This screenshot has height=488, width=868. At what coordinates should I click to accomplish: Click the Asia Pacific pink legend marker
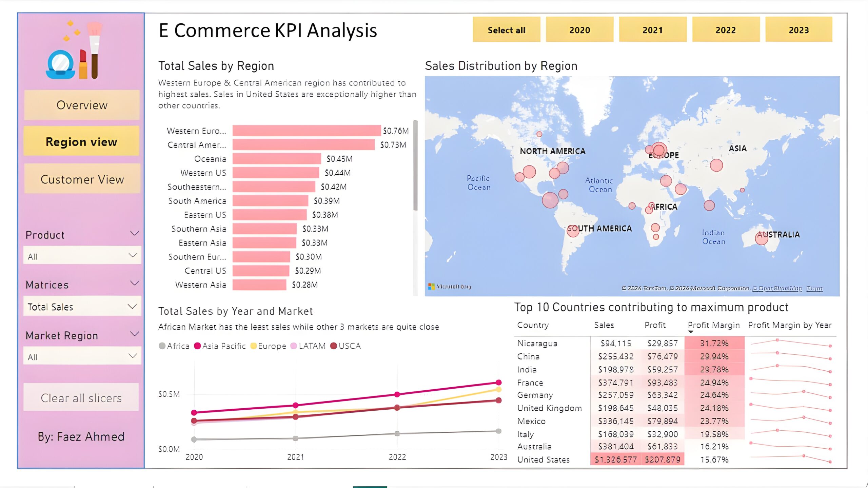pos(197,346)
